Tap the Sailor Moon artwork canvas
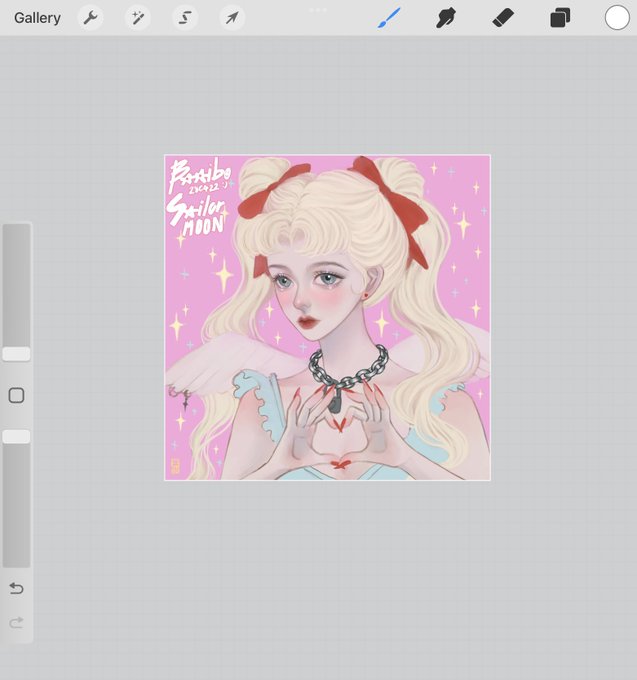This screenshot has width=637, height=680. pyautogui.click(x=327, y=317)
